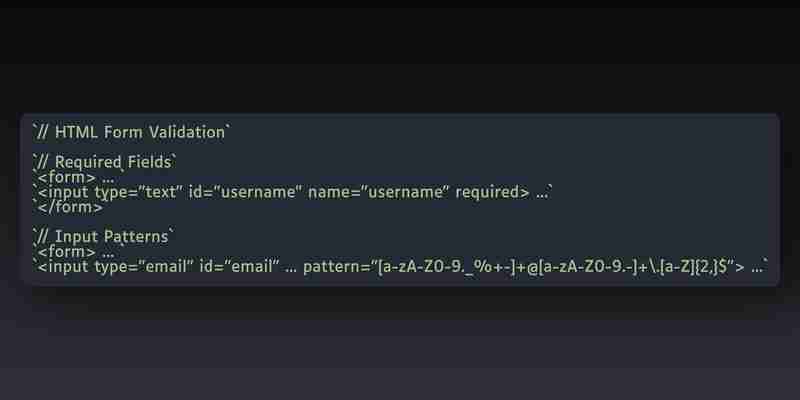Click the name="username" attribute

pyautogui.click(x=379, y=192)
